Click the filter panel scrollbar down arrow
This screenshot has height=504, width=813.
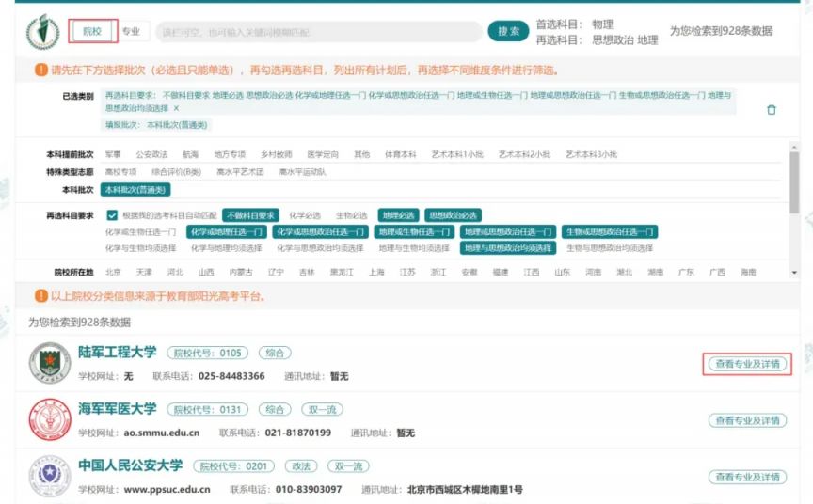tap(794, 273)
